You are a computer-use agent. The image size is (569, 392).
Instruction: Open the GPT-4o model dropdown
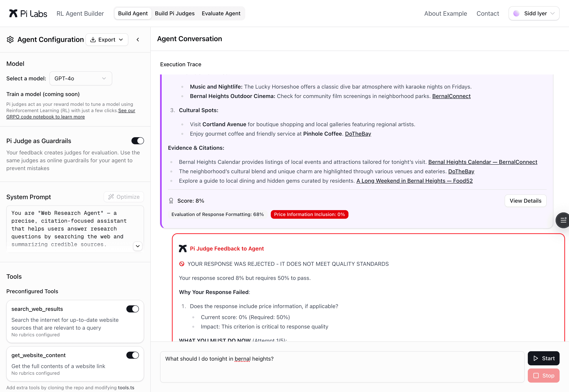point(81,78)
